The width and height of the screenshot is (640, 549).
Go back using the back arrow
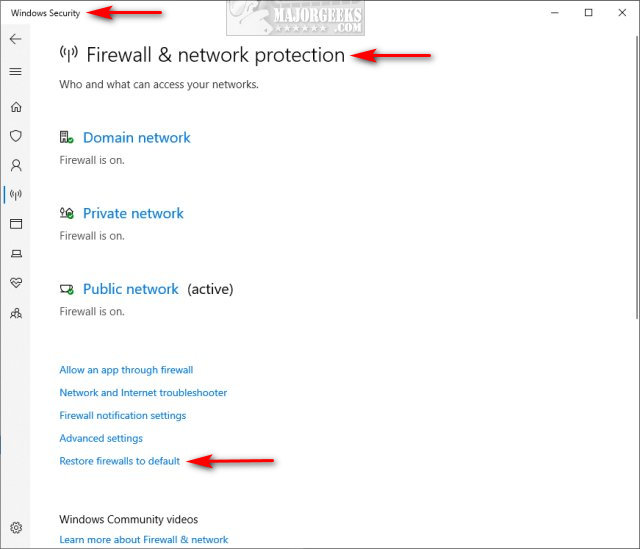point(16,39)
